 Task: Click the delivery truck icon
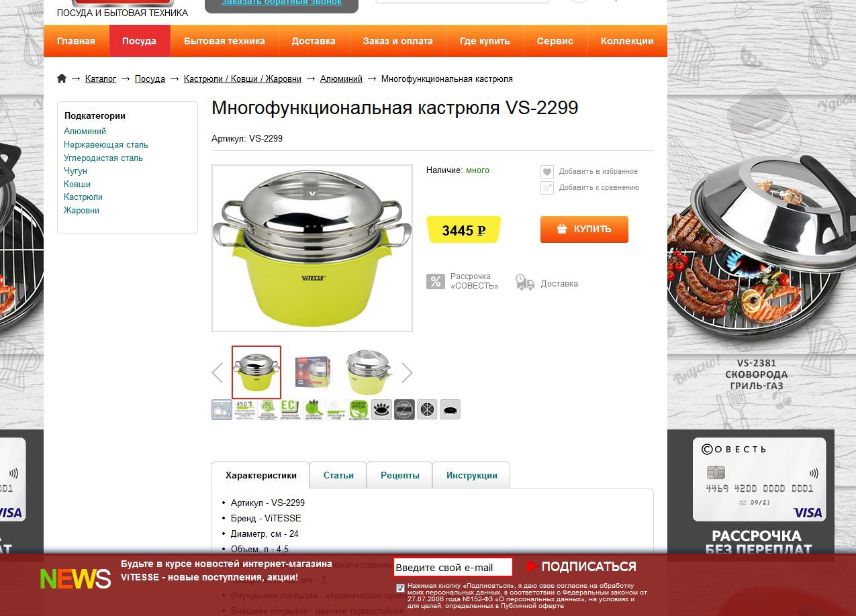click(525, 283)
